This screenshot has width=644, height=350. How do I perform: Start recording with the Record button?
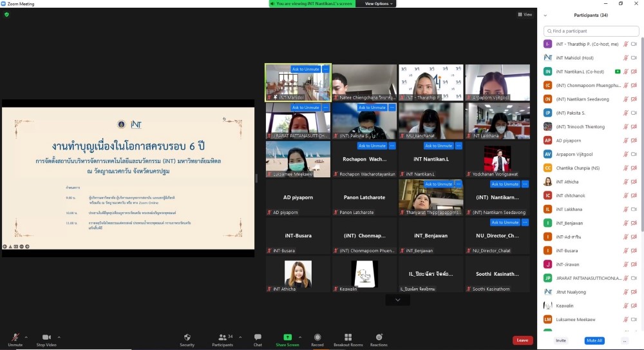317,338
